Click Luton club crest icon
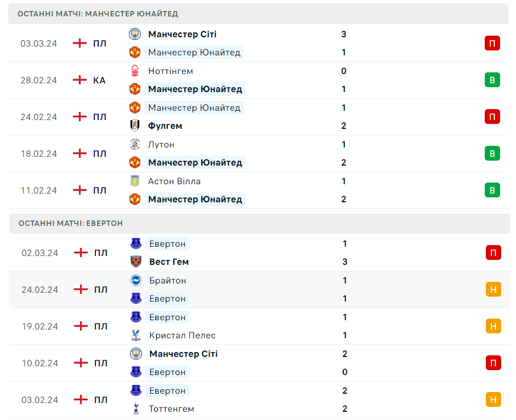516x420 pixels. (134, 144)
